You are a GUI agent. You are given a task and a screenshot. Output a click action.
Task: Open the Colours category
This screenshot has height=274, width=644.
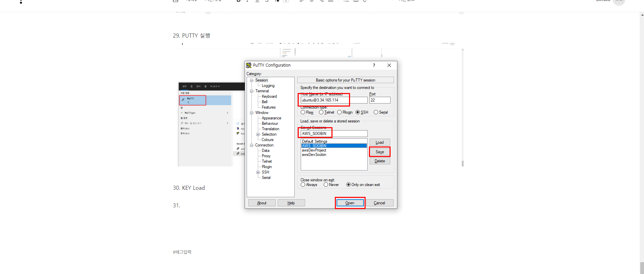[268, 140]
